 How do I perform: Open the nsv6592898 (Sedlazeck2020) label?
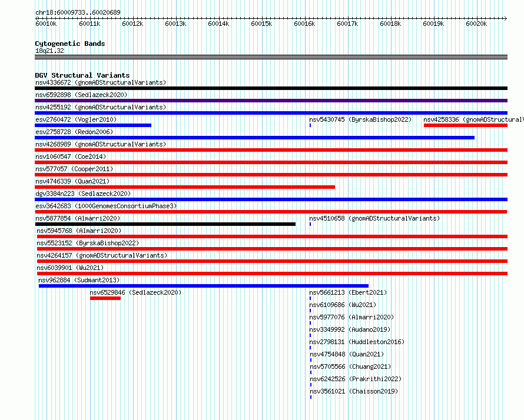(81, 95)
